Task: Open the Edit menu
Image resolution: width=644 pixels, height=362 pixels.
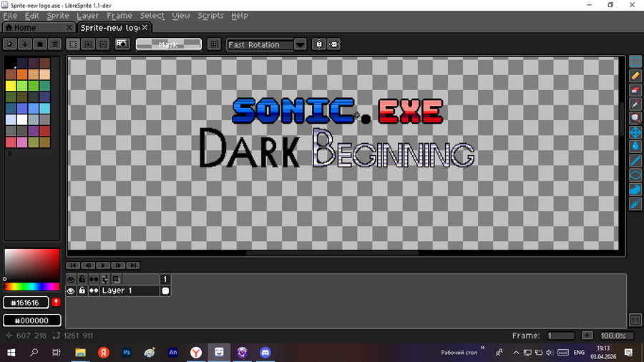Action: [31, 16]
